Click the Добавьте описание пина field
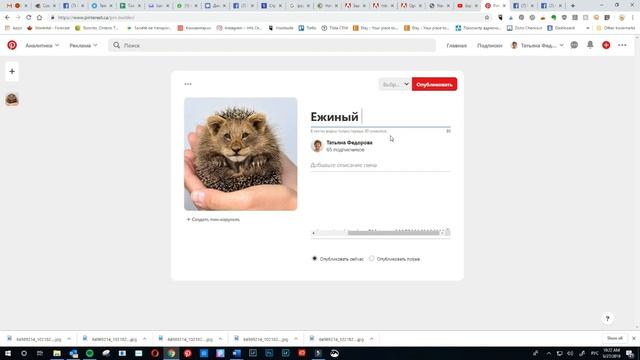640x360 pixels. point(380,165)
